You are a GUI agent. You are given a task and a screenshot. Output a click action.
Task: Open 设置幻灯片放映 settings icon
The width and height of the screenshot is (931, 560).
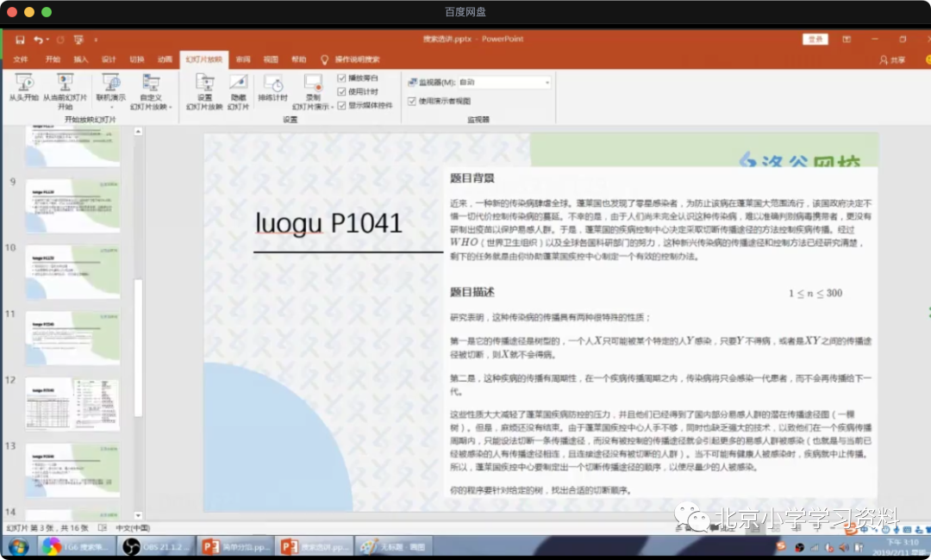pyautogui.click(x=205, y=83)
